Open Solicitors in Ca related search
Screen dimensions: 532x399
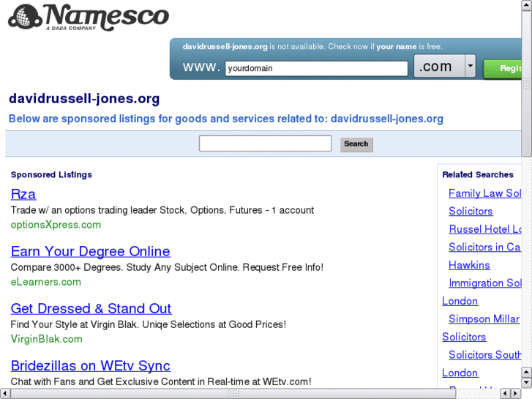click(484, 247)
